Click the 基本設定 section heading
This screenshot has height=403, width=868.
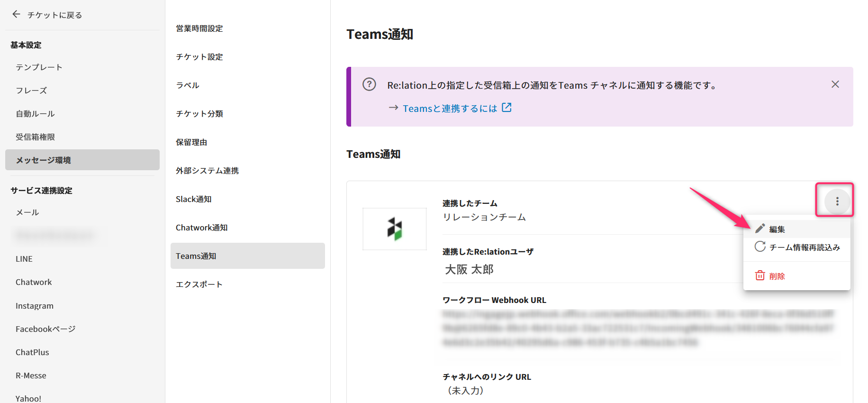click(26, 45)
